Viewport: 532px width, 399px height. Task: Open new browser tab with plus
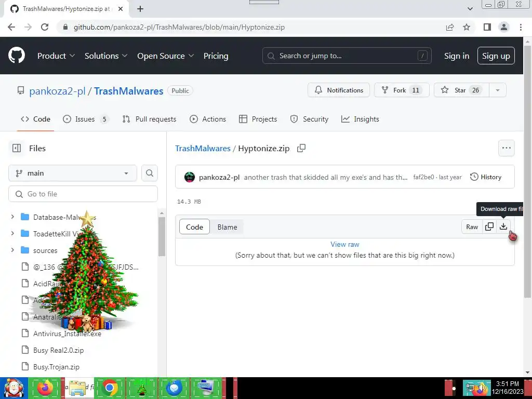click(140, 9)
